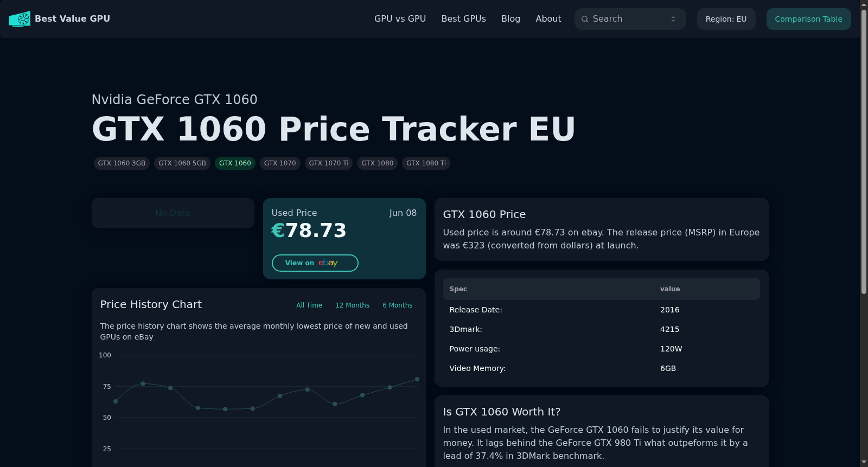Open the Region: EU selector
868x467 pixels.
coord(726,19)
